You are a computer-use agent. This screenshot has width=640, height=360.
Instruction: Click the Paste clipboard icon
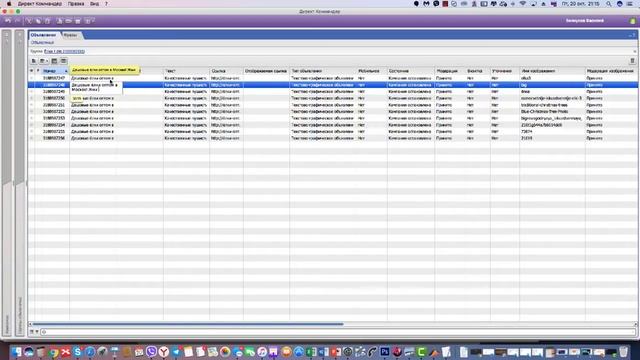pyautogui.click(x=47, y=21)
